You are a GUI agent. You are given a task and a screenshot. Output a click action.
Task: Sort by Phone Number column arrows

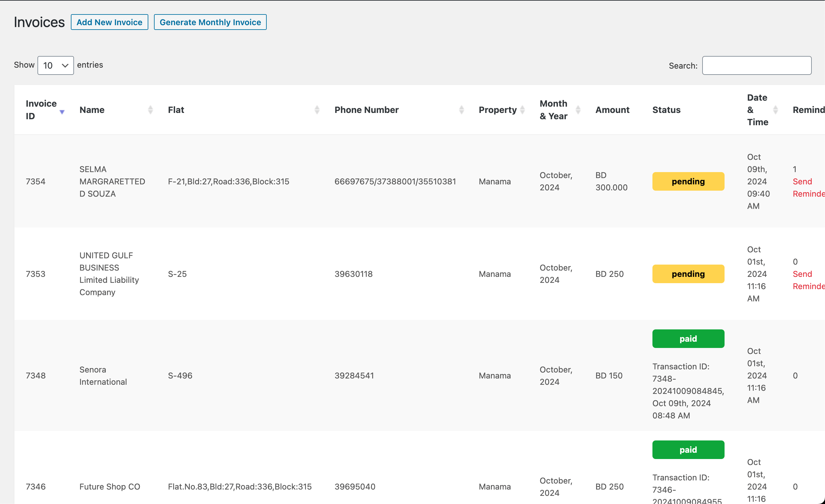(461, 110)
